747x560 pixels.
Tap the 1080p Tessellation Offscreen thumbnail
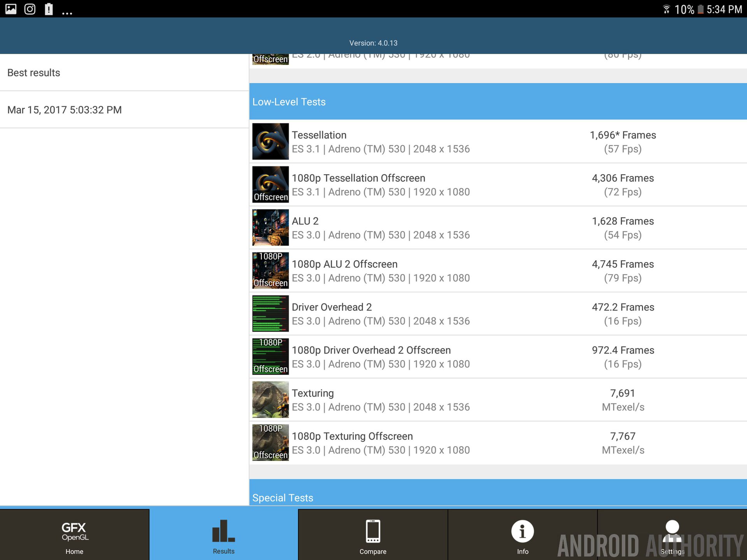pyautogui.click(x=270, y=185)
